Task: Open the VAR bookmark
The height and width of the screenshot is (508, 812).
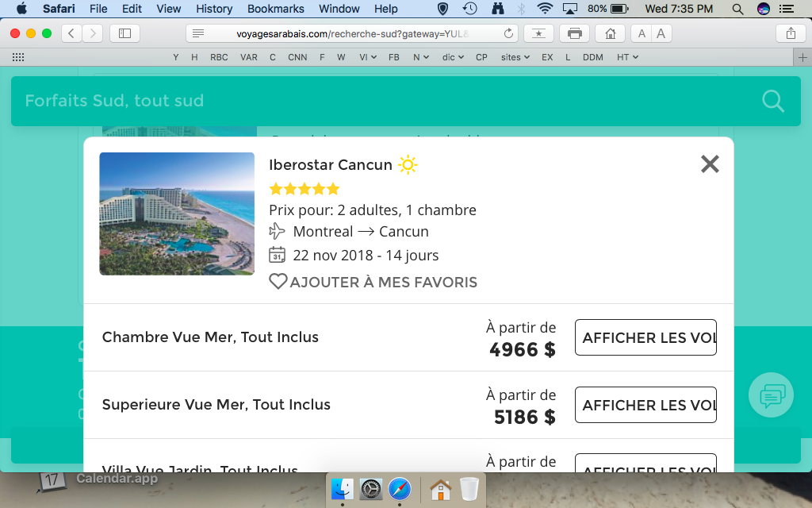Action: point(248,57)
